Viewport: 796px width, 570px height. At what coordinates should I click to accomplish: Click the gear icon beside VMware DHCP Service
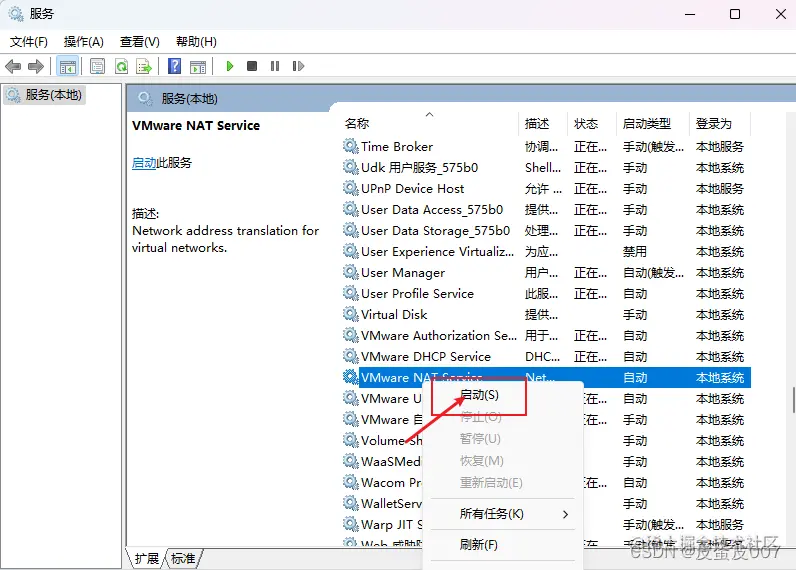click(350, 356)
